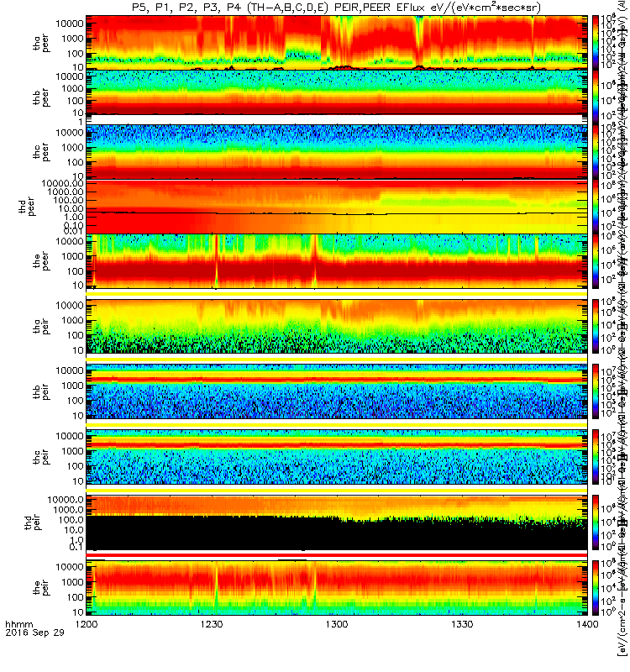Click the 100 tick label of the peir
Viewport: 630px width, 672px height.
tap(76, 597)
